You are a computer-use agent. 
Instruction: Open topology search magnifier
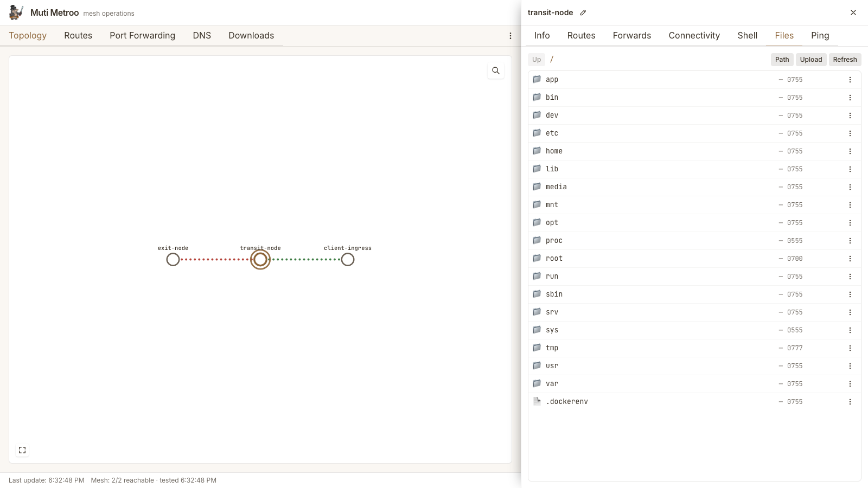pyautogui.click(x=496, y=70)
